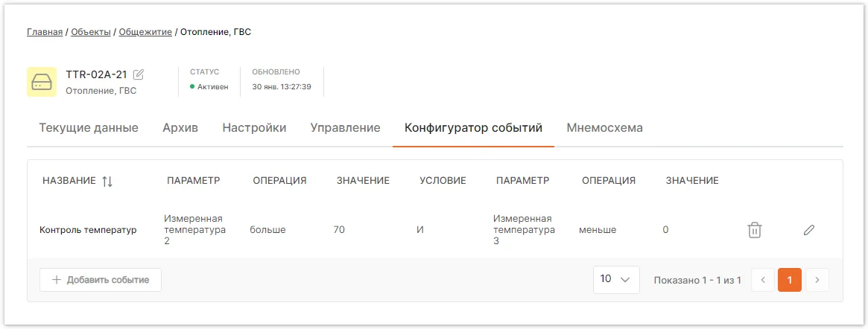
Task: Select page 1 button
Action: pos(789,280)
